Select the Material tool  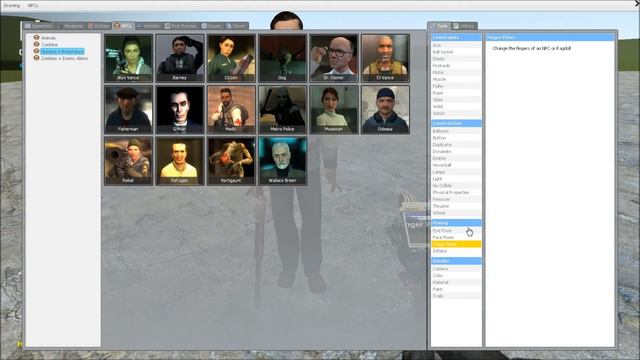coord(456,282)
